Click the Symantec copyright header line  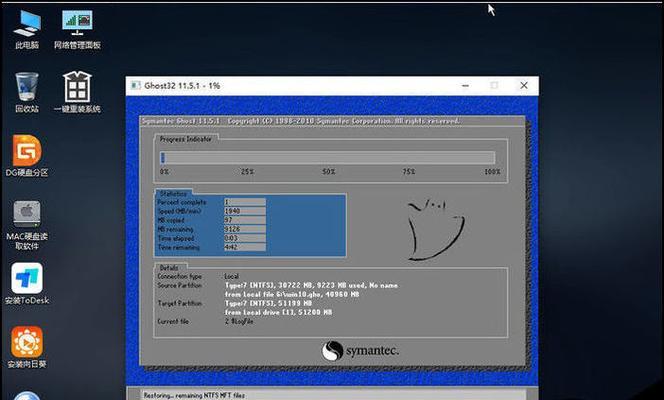301,121
